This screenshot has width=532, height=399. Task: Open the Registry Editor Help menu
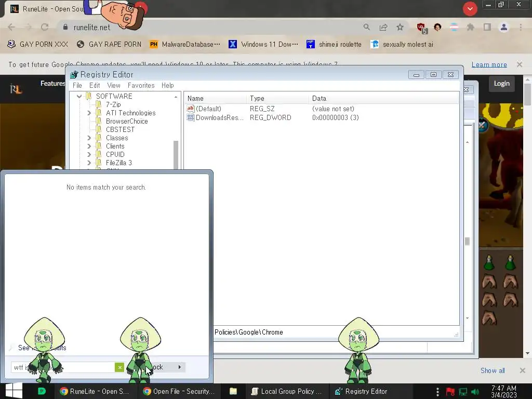click(168, 86)
